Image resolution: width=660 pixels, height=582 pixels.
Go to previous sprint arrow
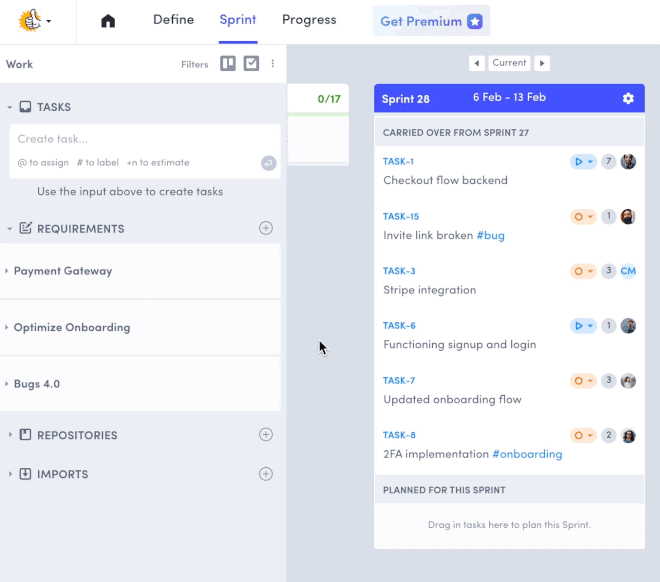click(477, 63)
